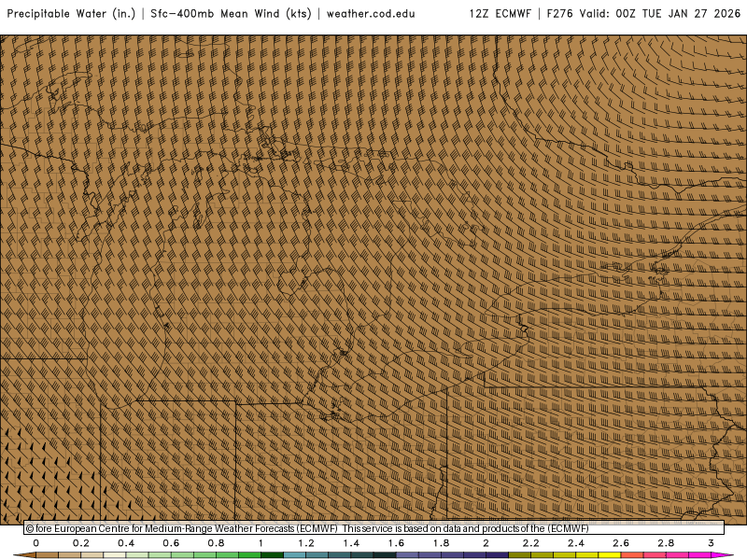Select the brown swatch just right of '0'
Image resolution: width=747 pixels, height=560 pixels.
click(x=48, y=555)
